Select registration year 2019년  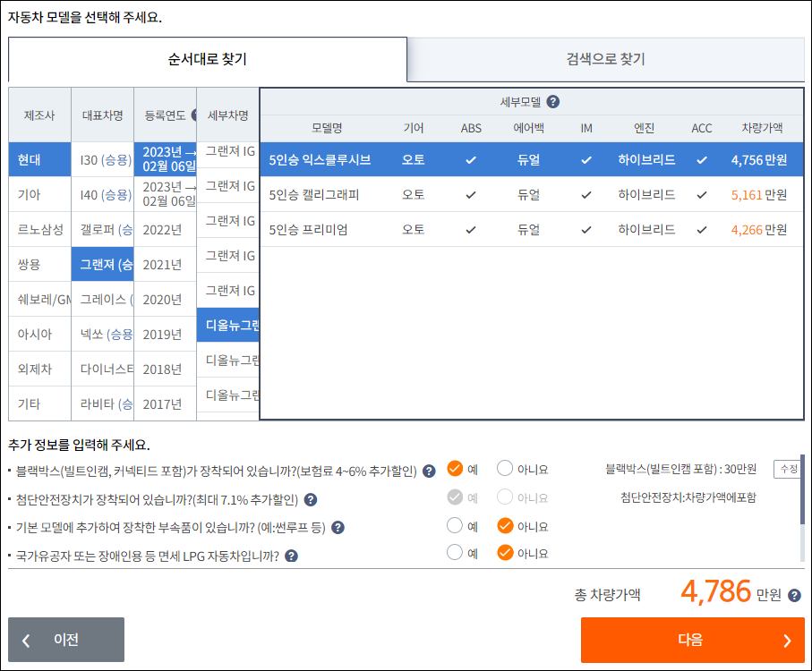[166, 335]
